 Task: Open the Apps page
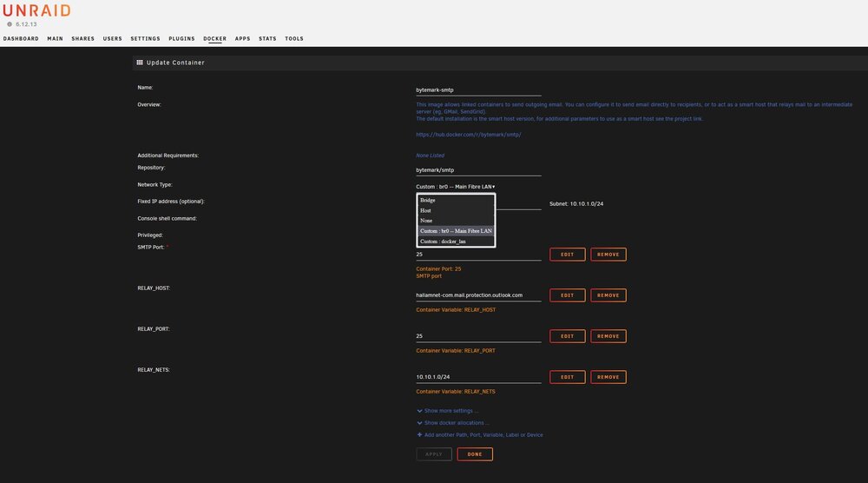(x=242, y=39)
